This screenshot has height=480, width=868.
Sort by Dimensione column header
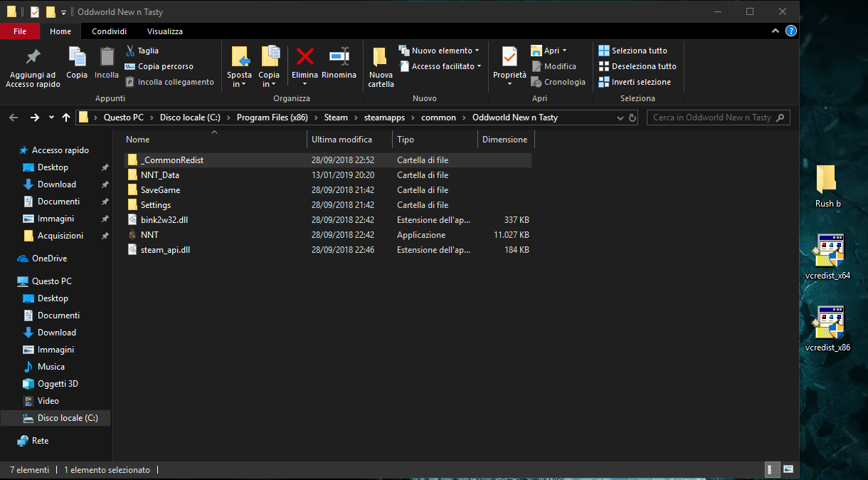click(505, 140)
